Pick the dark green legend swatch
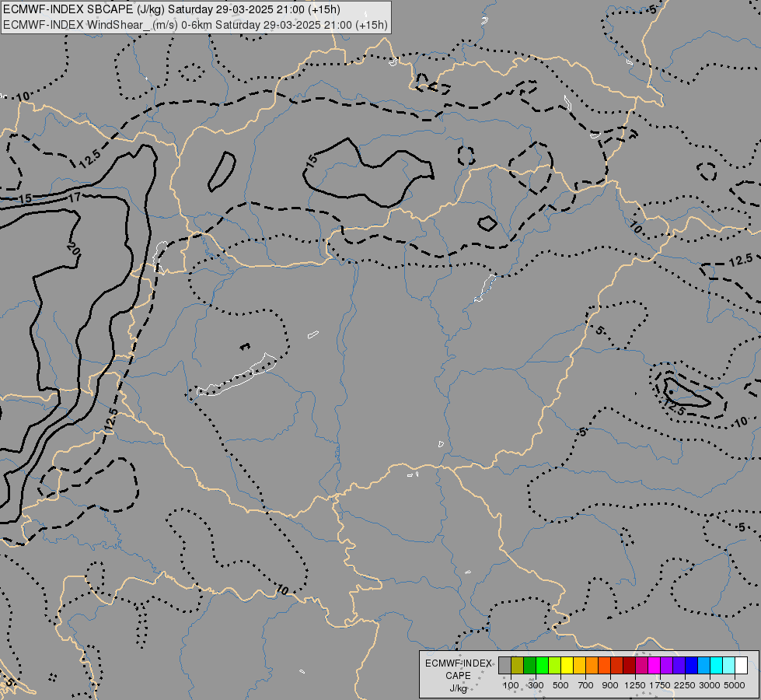761x700 pixels. 529,665
